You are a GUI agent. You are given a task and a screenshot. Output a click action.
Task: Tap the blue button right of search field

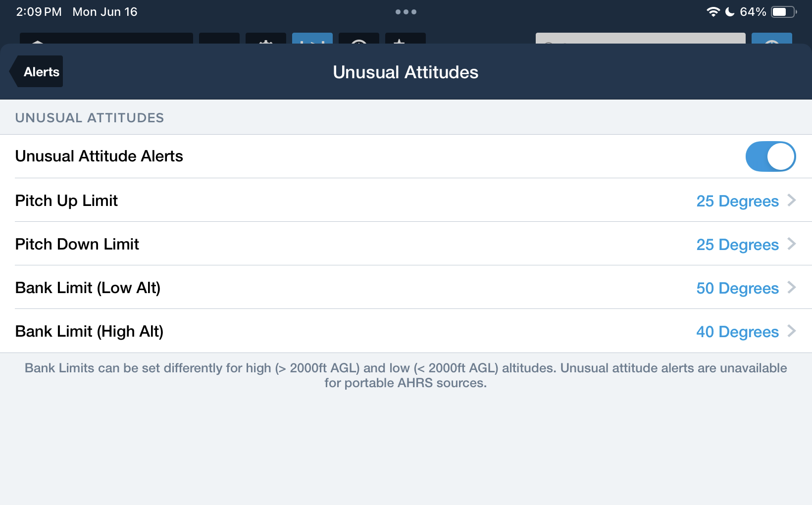tap(772, 39)
